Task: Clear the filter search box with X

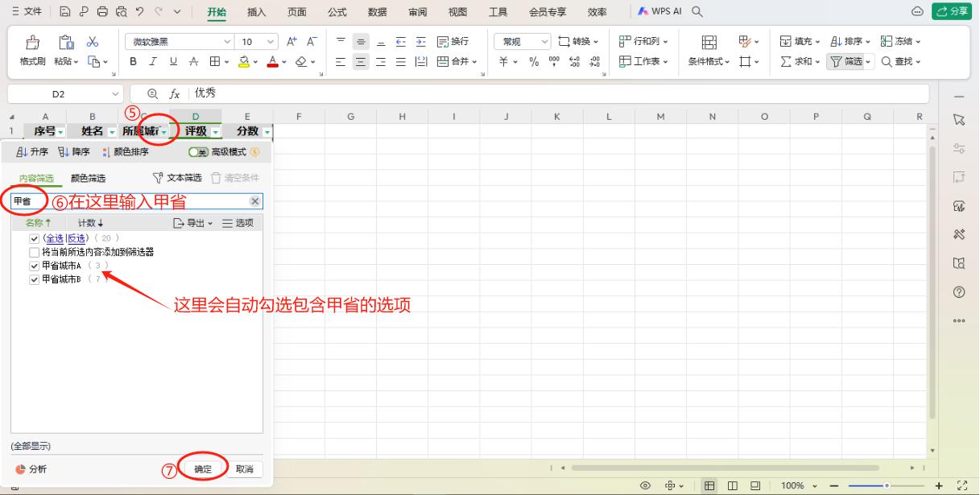Action: point(255,201)
